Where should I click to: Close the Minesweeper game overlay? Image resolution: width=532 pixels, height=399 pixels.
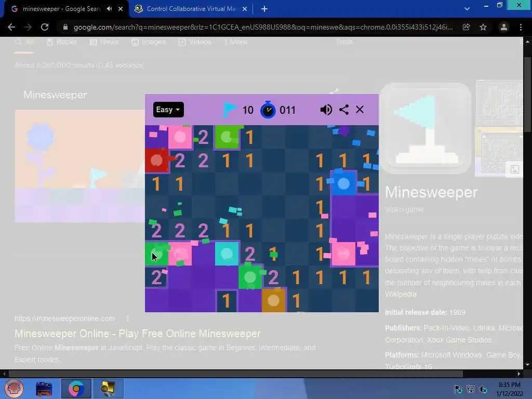coord(360,110)
